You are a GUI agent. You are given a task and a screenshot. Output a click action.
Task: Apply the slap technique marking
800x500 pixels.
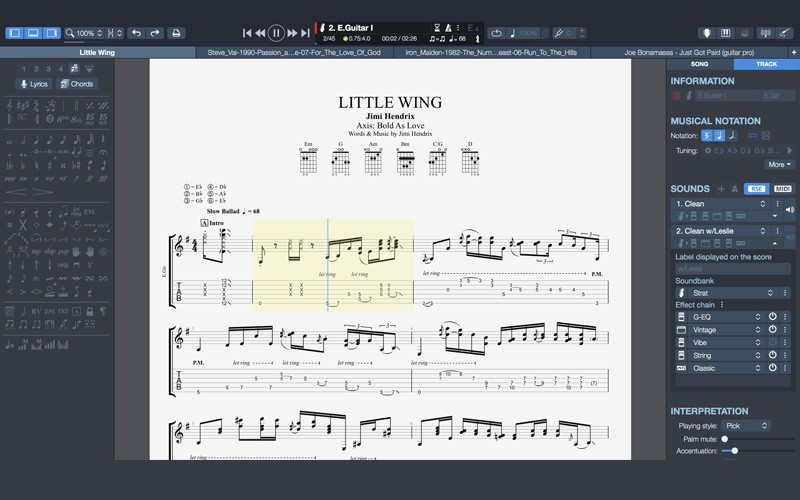coord(49,252)
